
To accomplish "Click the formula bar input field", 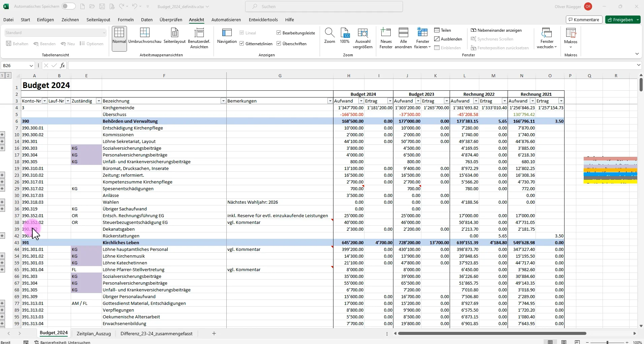I will pos(352,65).
